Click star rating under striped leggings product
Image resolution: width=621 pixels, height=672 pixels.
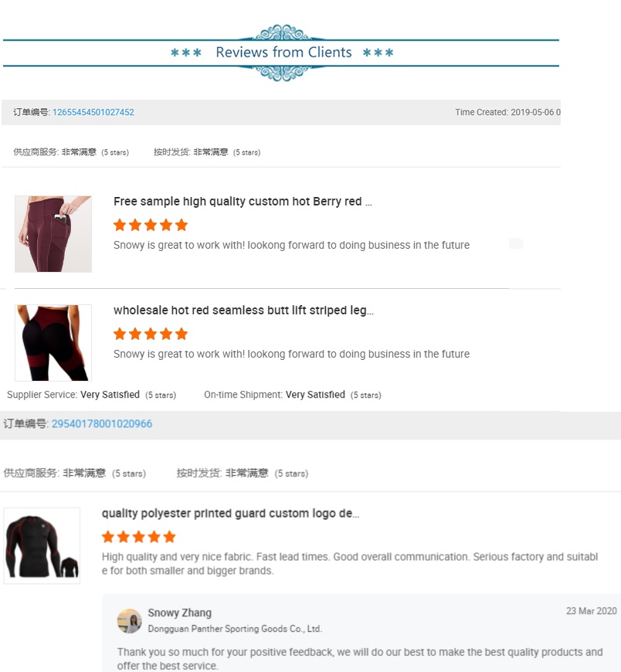[151, 334]
